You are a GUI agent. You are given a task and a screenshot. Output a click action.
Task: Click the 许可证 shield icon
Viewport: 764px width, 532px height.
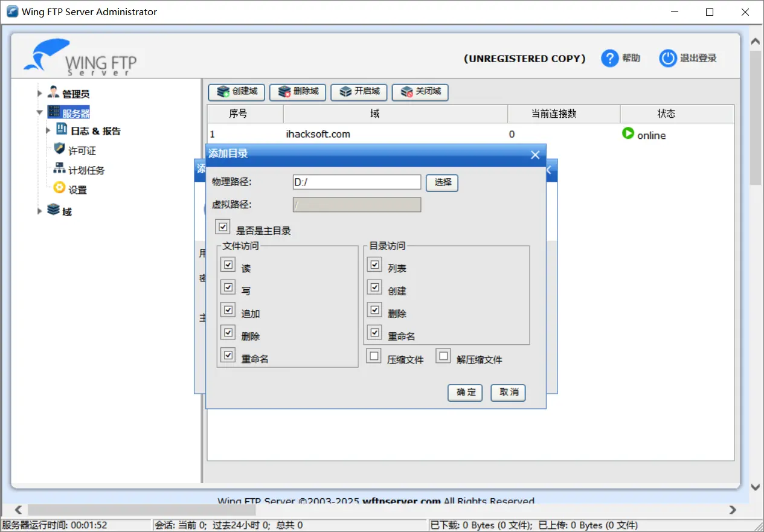[x=59, y=149]
